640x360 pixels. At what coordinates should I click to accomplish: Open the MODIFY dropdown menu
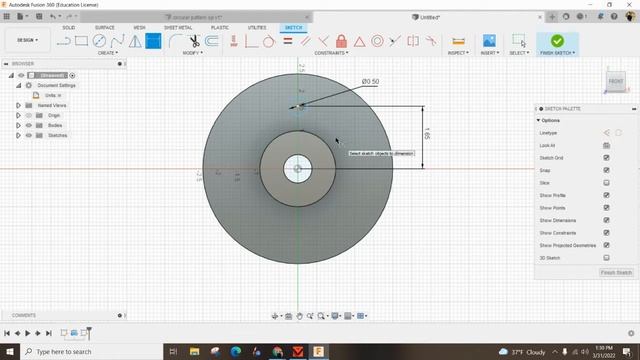(193, 53)
